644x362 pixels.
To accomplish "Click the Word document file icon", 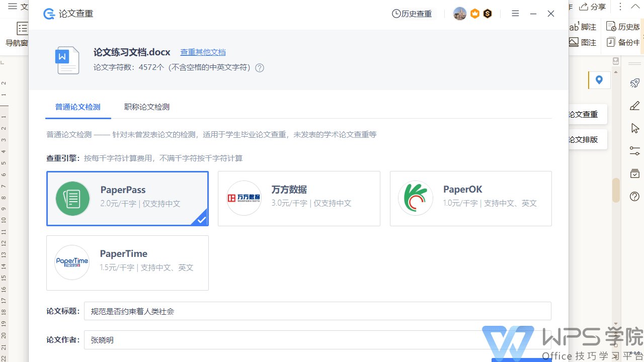I will [67, 60].
